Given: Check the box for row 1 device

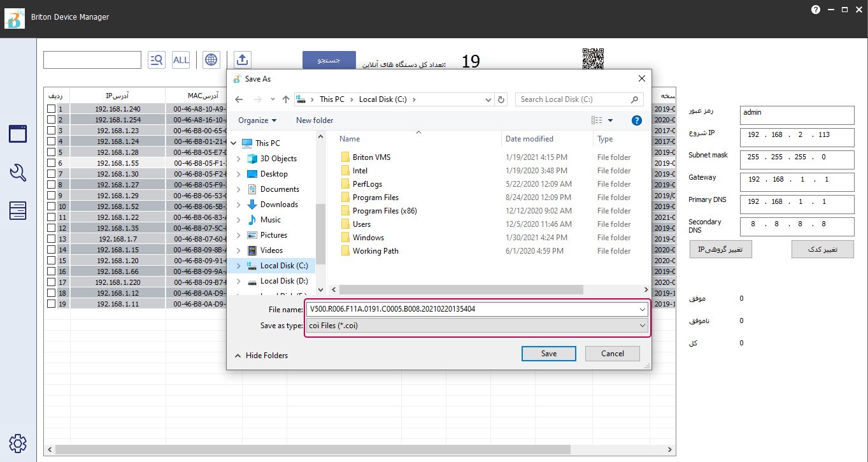Looking at the screenshot, I should tap(51, 109).
